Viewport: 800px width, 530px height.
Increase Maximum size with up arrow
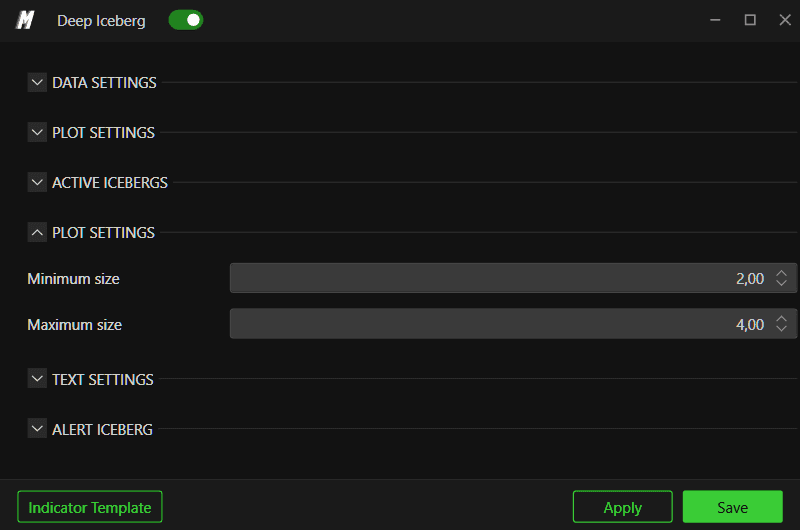[781, 319]
